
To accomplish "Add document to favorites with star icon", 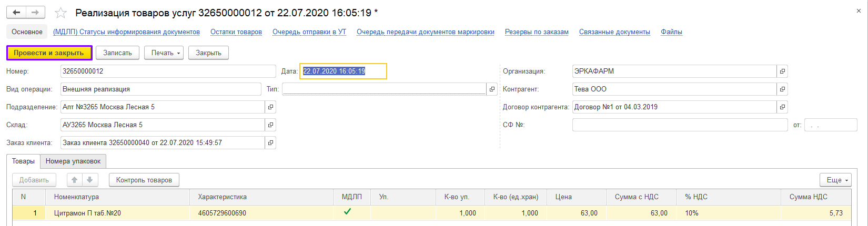I will tap(61, 13).
